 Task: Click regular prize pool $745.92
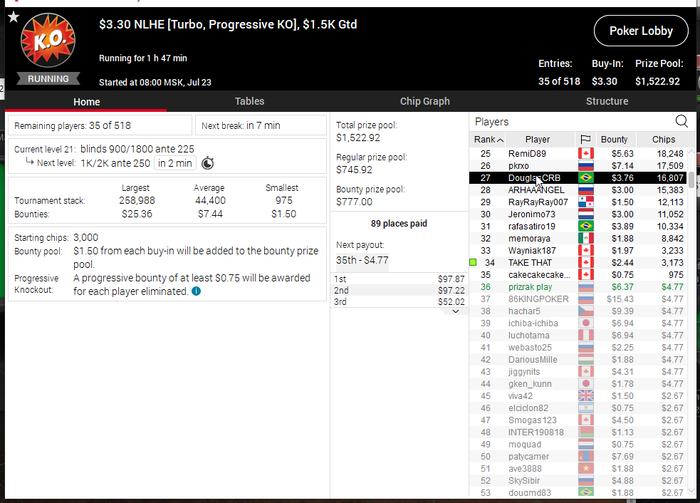pos(354,170)
